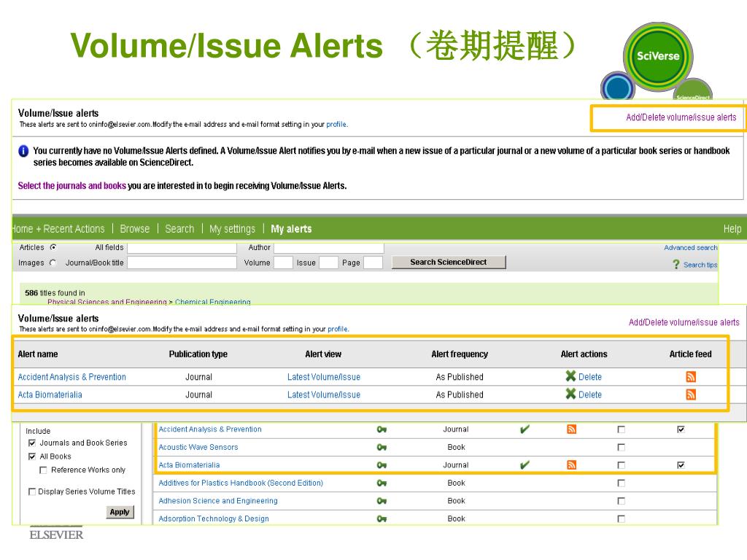The width and height of the screenshot is (747, 560).
Task: Click key icon next to Adsorption Technology & Design
Action: tap(382, 518)
